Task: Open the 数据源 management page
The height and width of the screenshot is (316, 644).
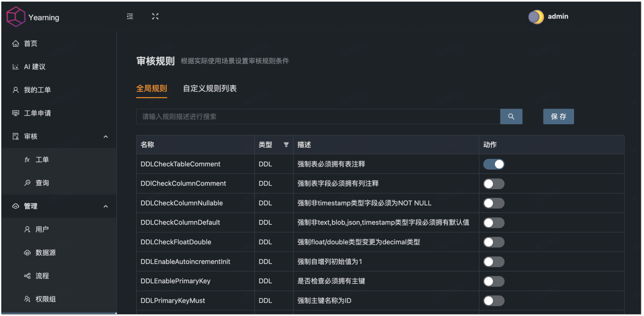Action: point(45,253)
